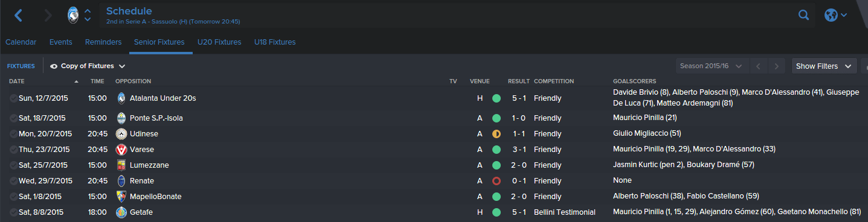Open the Season 2015/16 dropdown

(713, 66)
